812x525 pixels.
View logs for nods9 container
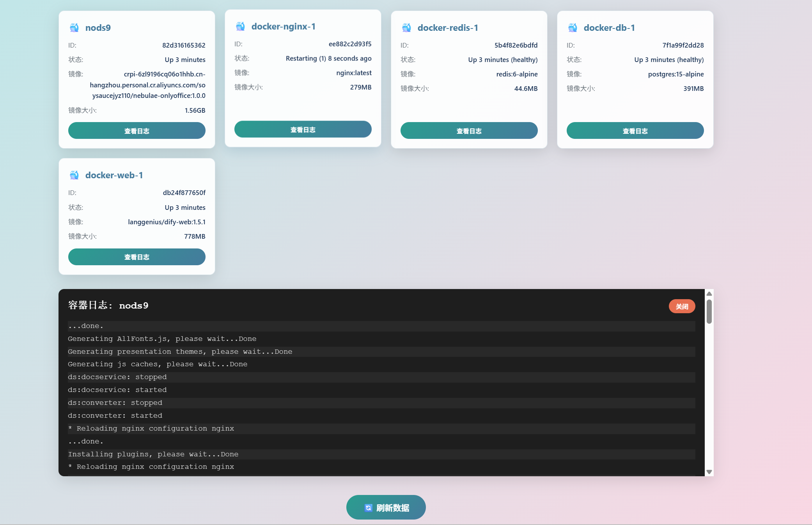pyautogui.click(x=137, y=131)
